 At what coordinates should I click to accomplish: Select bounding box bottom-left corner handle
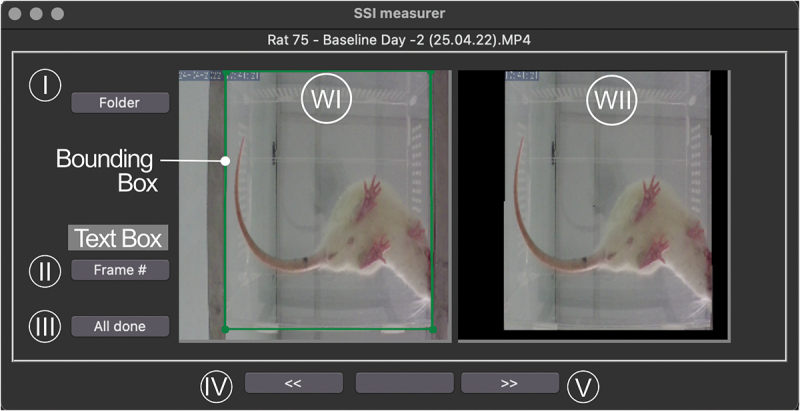226,330
